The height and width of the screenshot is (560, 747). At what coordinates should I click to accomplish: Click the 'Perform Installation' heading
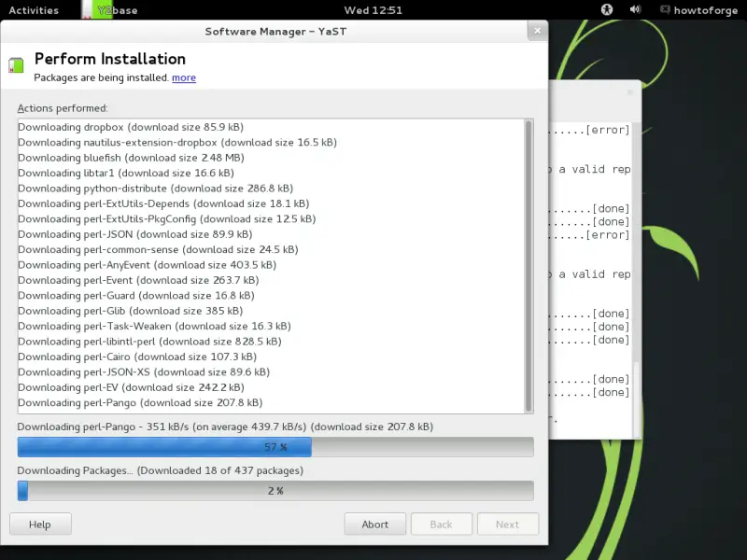110,59
